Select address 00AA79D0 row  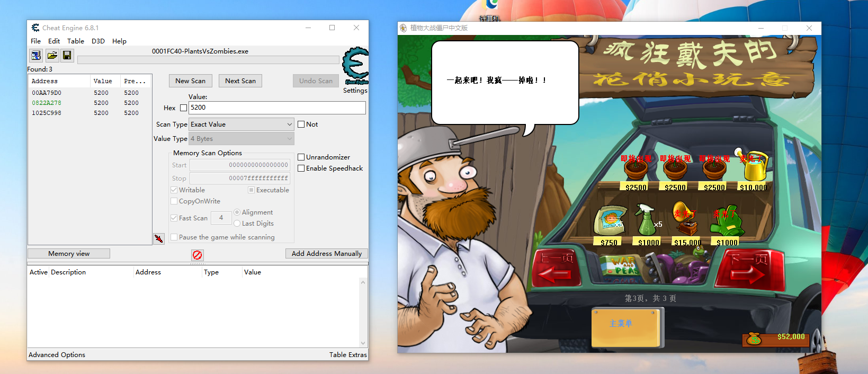(x=90, y=93)
